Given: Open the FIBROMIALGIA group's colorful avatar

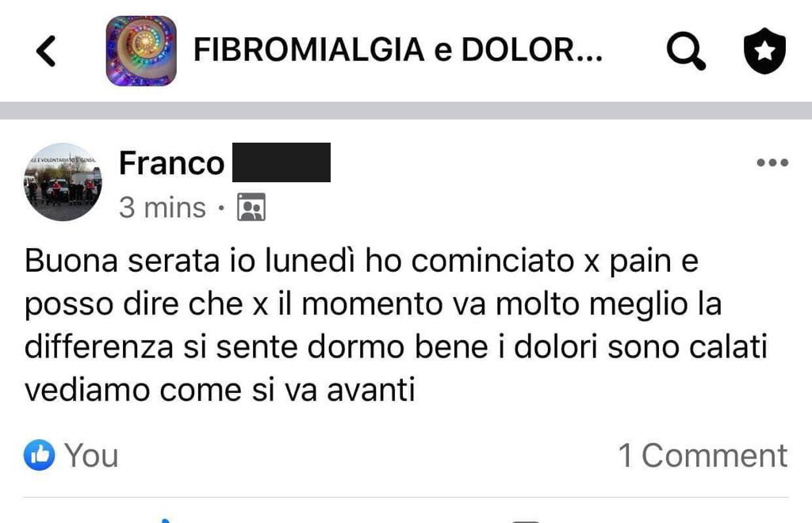Looking at the screenshot, I should (141, 51).
